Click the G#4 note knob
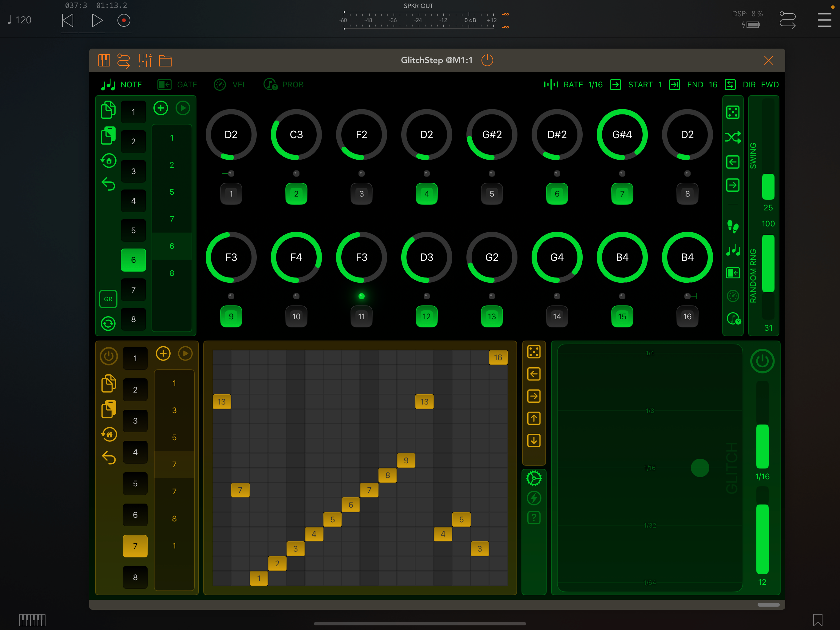The width and height of the screenshot is (840, 630). (x=622, y=134)
